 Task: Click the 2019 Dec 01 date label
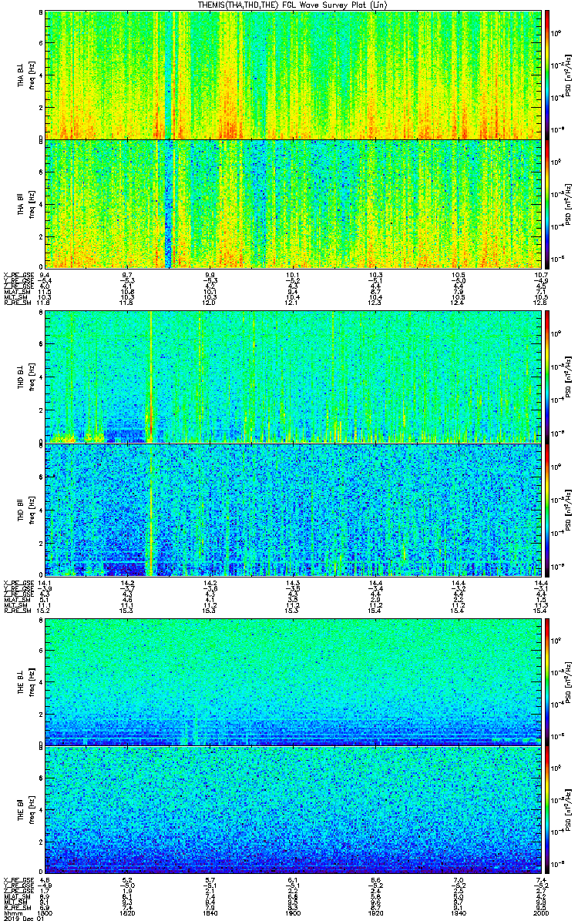tap(19, 918)
